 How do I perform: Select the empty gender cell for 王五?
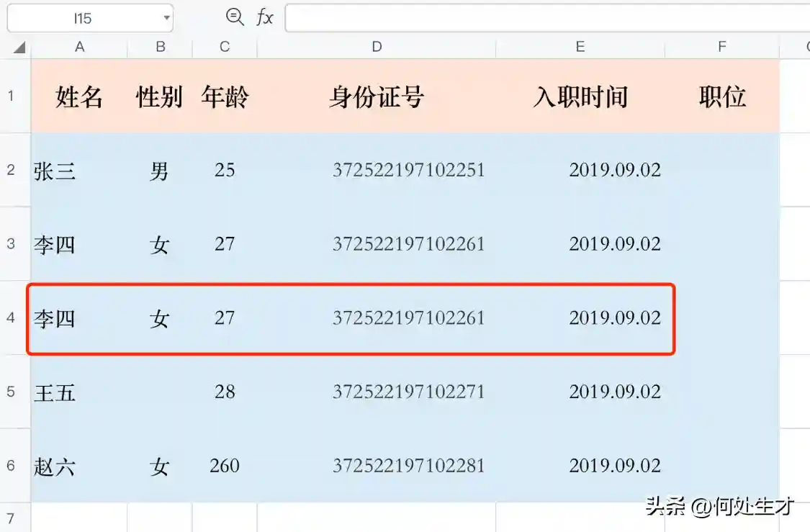click(160, 392)
